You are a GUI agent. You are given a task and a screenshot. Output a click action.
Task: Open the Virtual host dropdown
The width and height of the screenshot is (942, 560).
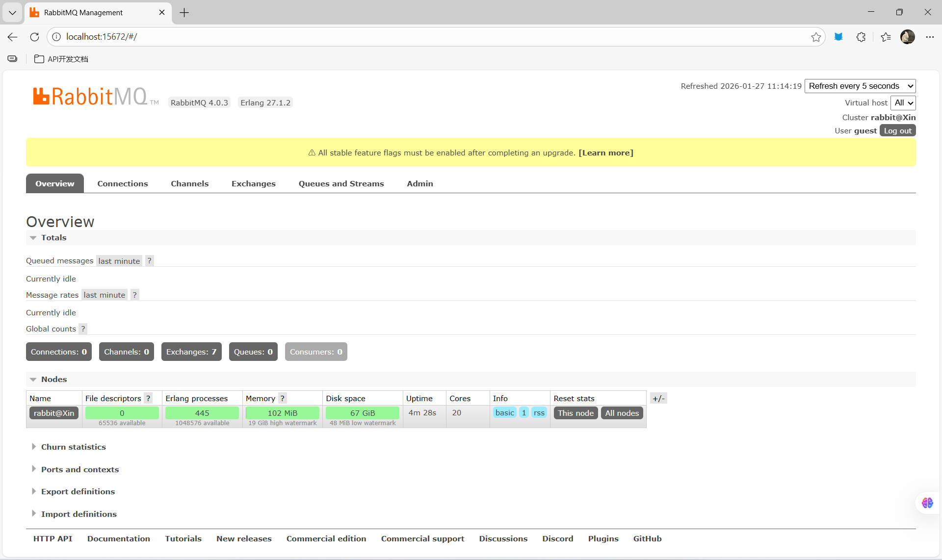coord(903,102)
